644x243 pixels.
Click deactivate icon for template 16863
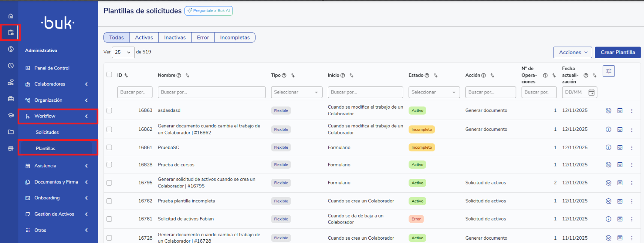[608, 110]
